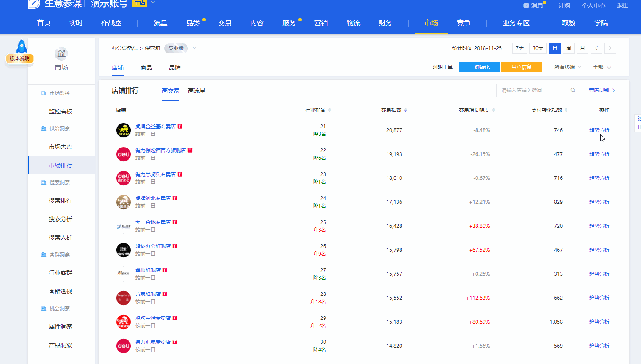The image size is (641, 364).
Task: Click the 订购 link
Action: point(564,5)
